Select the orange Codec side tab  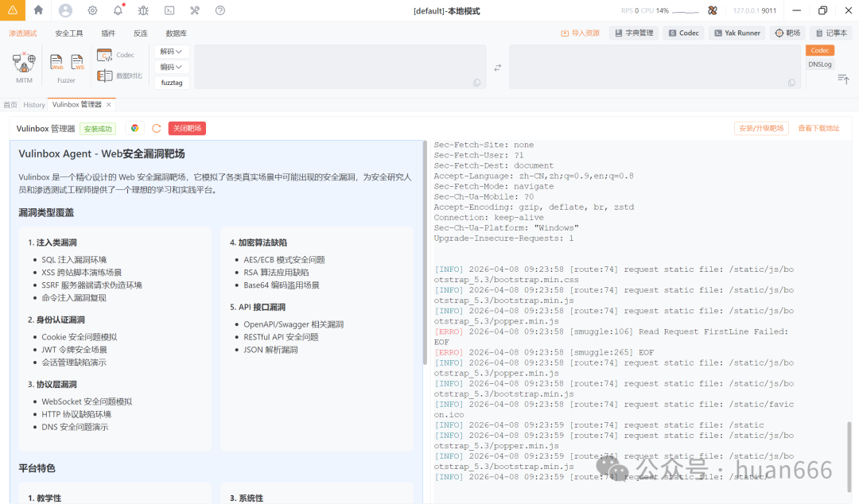(819, 50)
